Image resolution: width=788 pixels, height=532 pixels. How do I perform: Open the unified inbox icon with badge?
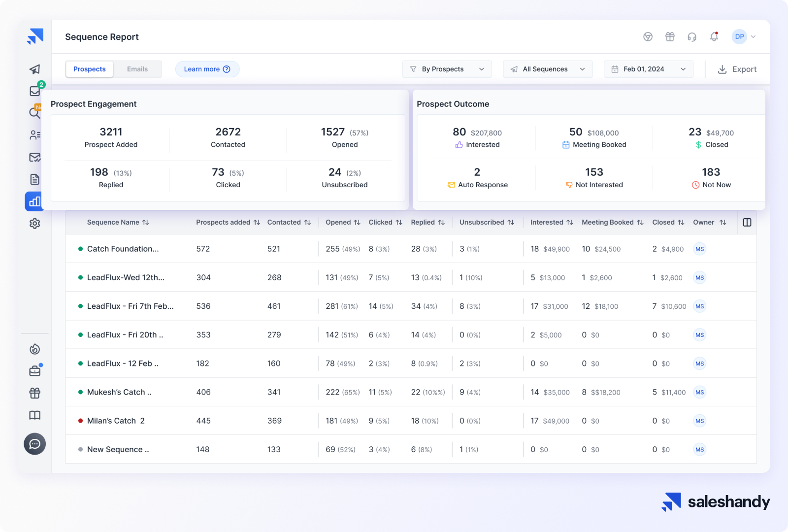point(35,91)
